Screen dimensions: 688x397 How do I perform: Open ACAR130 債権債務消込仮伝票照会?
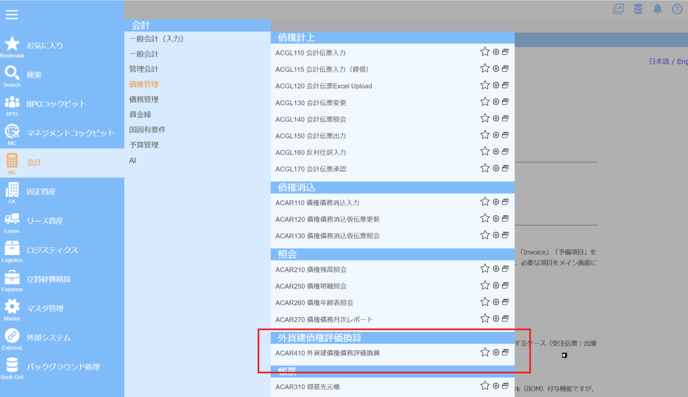pyautogui.click(x=327, y=236)
